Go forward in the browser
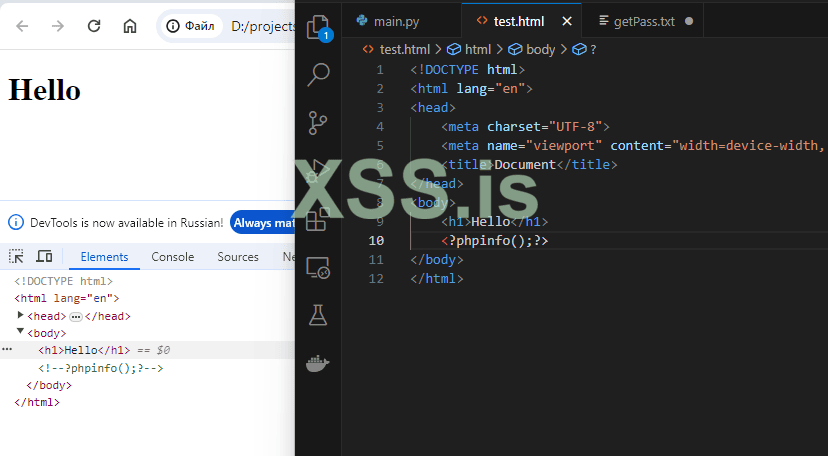This screenshot has height=456, width=828. coord(58,26)
